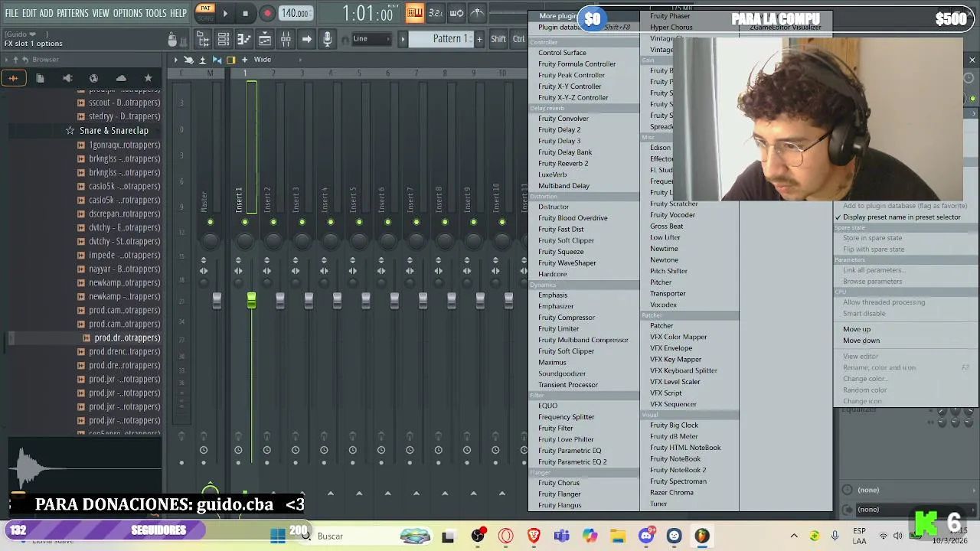Select the star favorites browser tab icon

(148, 78)
